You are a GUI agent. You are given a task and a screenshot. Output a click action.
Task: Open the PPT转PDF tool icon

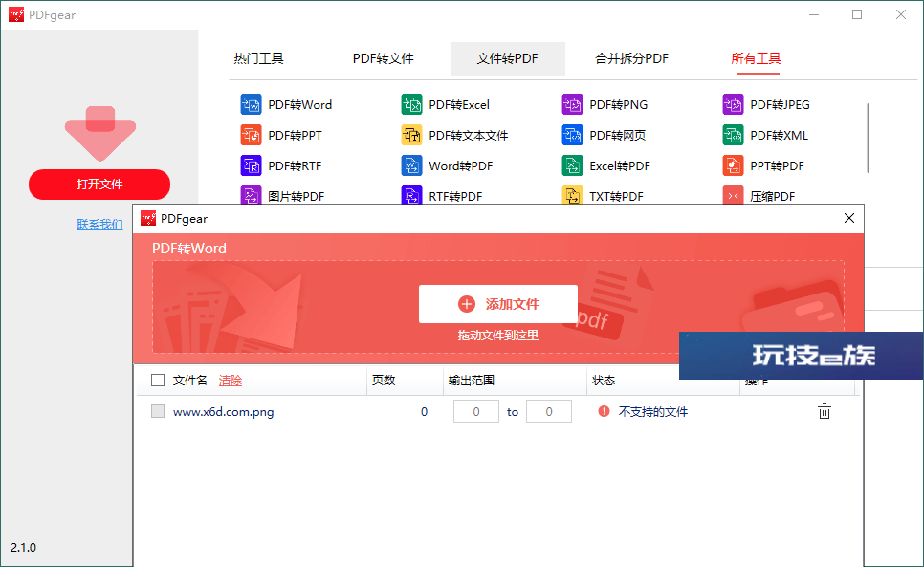coord(733,166)
